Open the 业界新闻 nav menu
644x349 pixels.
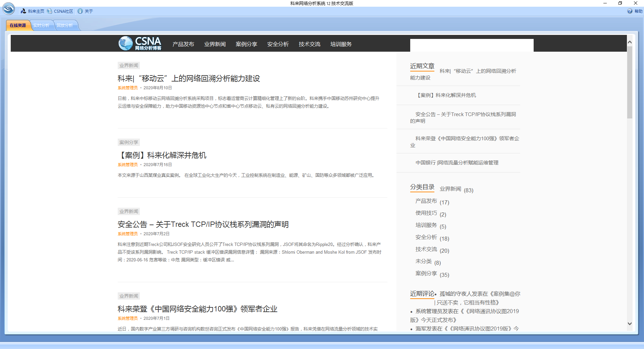[215, 44]
